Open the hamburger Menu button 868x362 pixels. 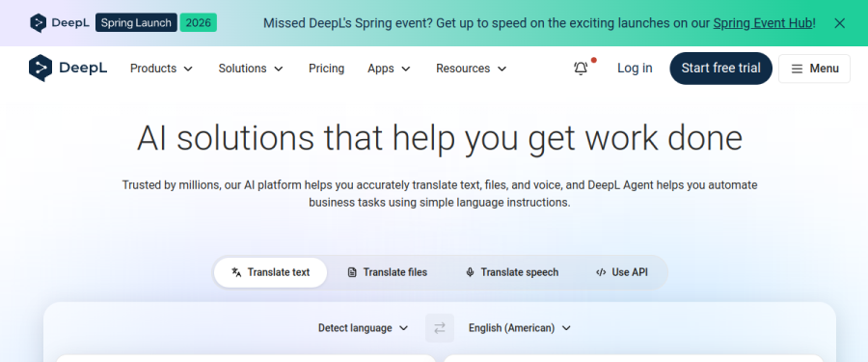click(814, 69)
